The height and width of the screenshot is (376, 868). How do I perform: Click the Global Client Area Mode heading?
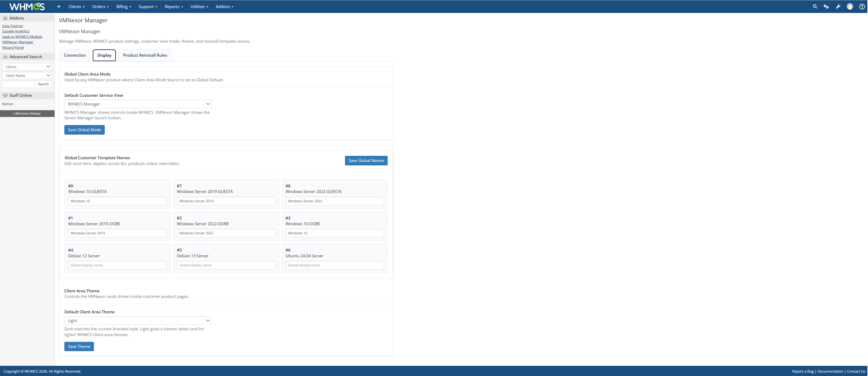pos(87,74)
